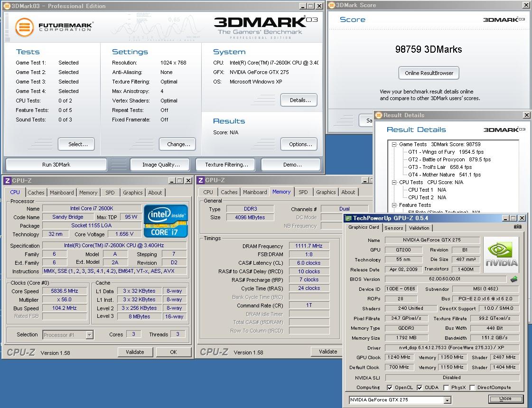Click results Options button
The width and height of the screenshot is (532, 408).
(x=299, y=144)
